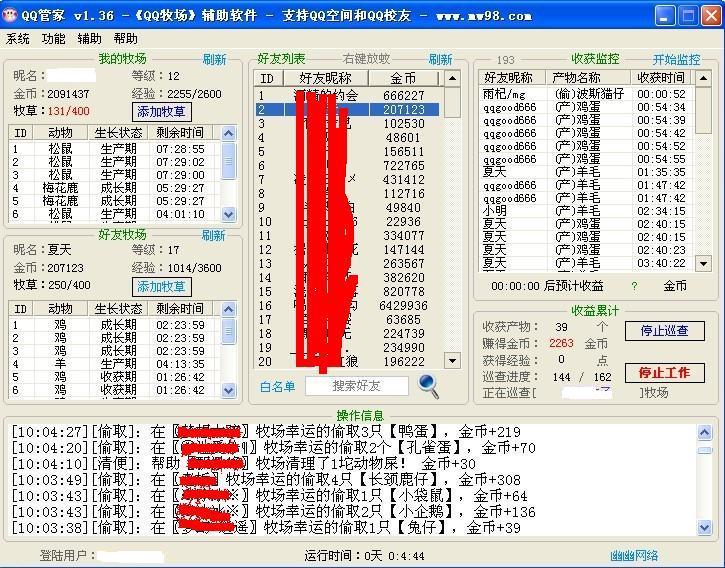Image resolution: width=725 pixels, height=568 pixels.
Task: Select harvest row with time 00:54:34
Action: pyautogui.click(x=586, y=107)
